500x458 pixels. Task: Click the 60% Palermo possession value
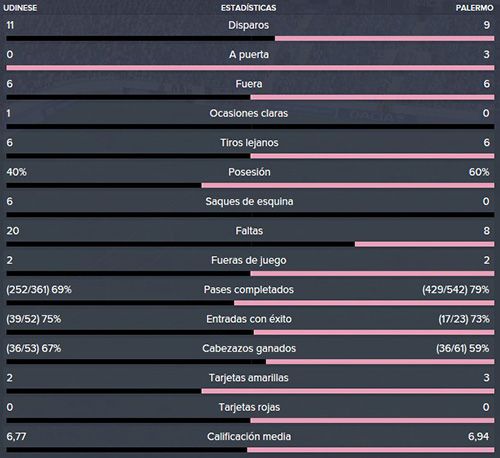pyautogui.click(x=479, y=172)
